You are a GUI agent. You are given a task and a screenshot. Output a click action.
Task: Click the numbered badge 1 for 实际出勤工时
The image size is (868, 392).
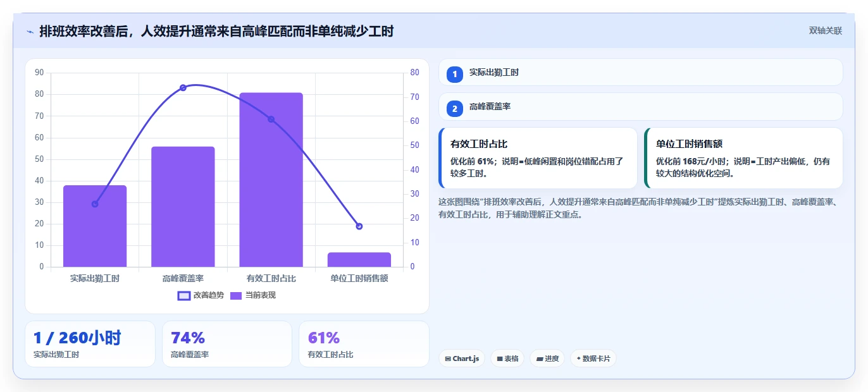tap(454, 74)
